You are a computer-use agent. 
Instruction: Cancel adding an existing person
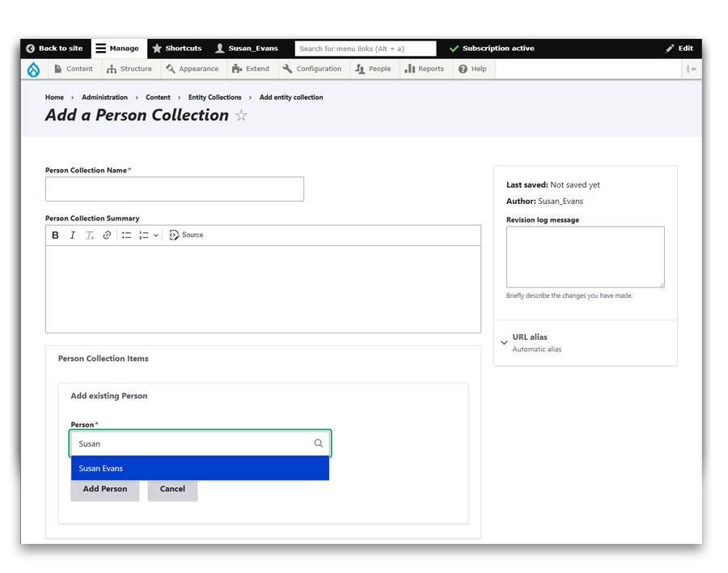pyautogui.click(x=172, y=490)
